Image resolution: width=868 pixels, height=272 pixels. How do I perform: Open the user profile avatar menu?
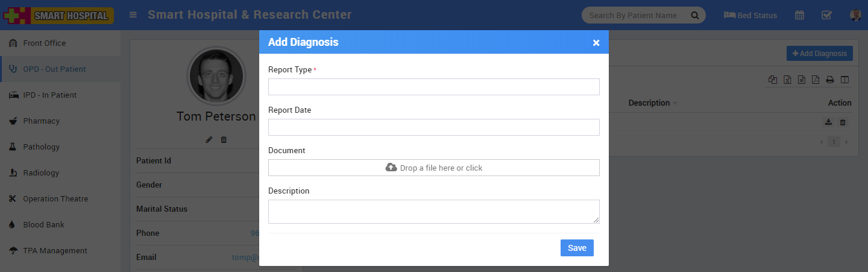855,15
